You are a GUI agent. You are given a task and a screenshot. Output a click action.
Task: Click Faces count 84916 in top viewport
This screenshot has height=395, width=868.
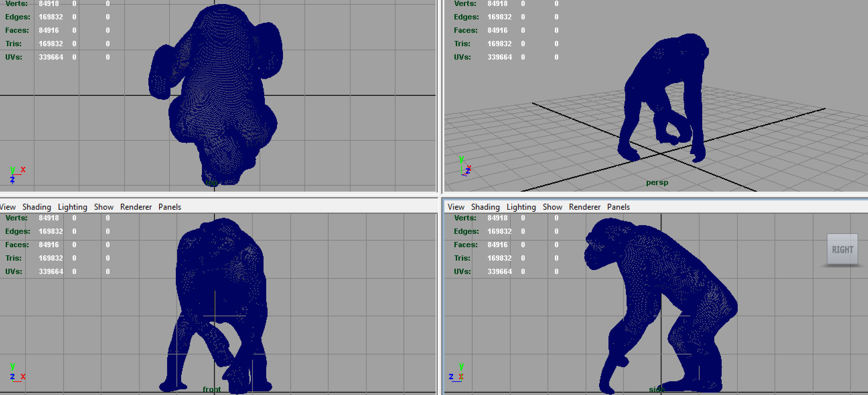point(49,30)
